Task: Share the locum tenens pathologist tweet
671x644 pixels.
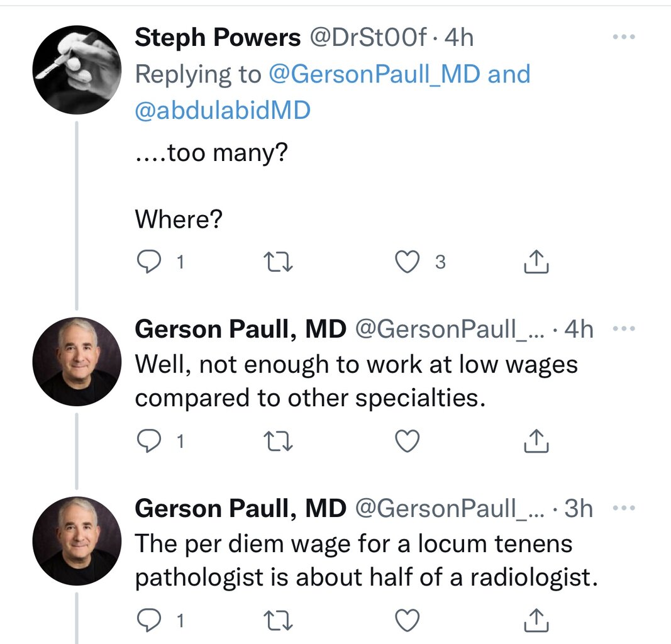Action: (537, 621)
